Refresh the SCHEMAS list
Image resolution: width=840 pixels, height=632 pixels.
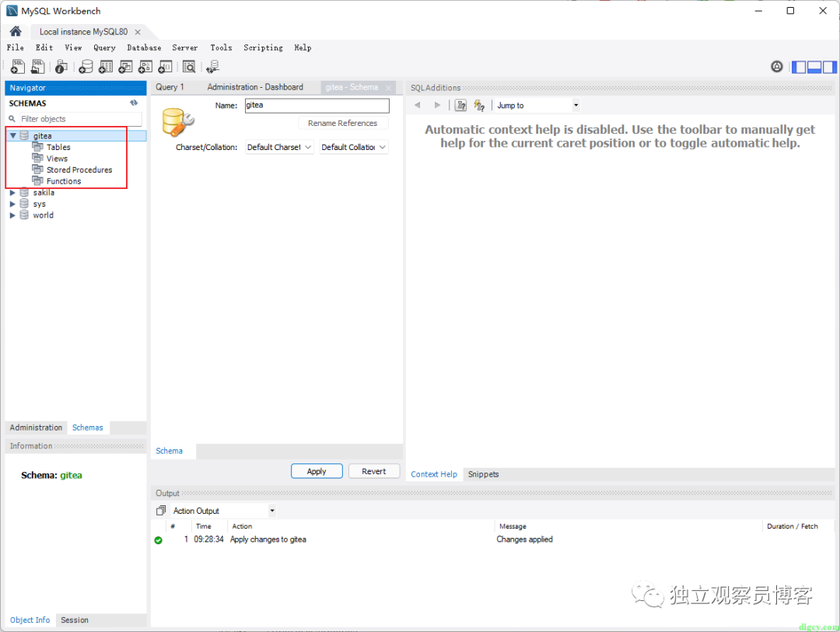point(134,103)
